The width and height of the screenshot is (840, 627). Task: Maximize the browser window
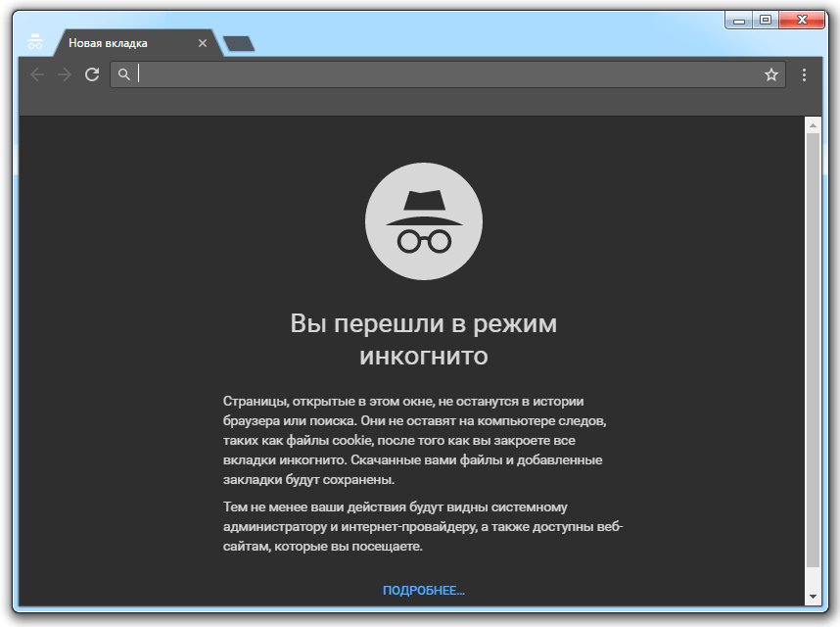click(766, 21)
